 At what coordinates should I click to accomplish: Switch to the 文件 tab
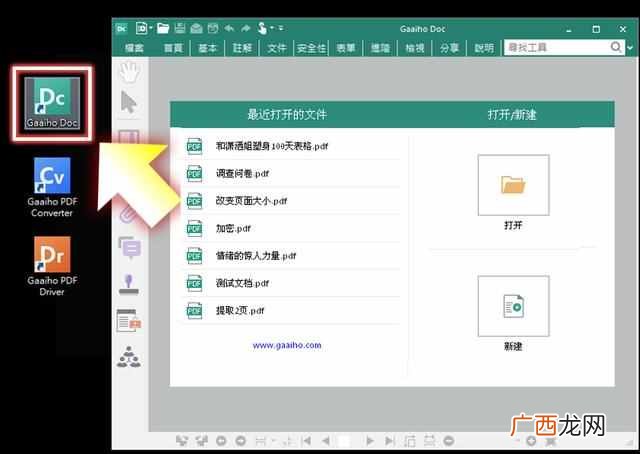point(277,48)
